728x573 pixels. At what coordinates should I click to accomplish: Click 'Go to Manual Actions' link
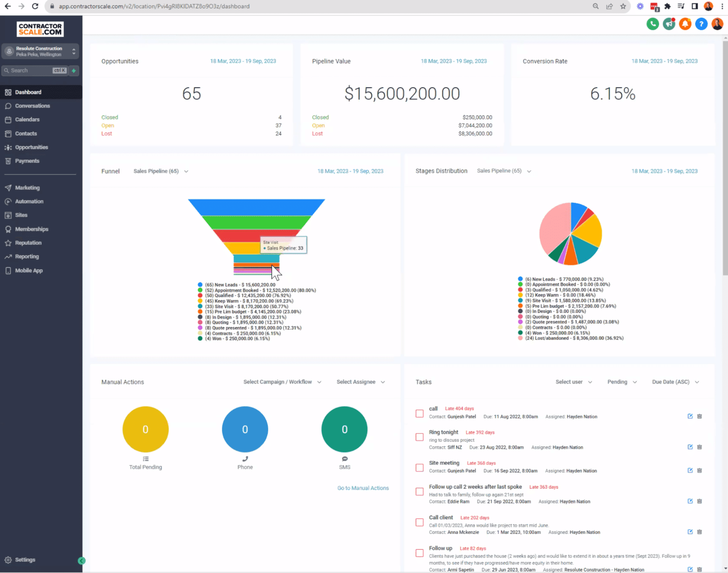[x=363, y=488]
